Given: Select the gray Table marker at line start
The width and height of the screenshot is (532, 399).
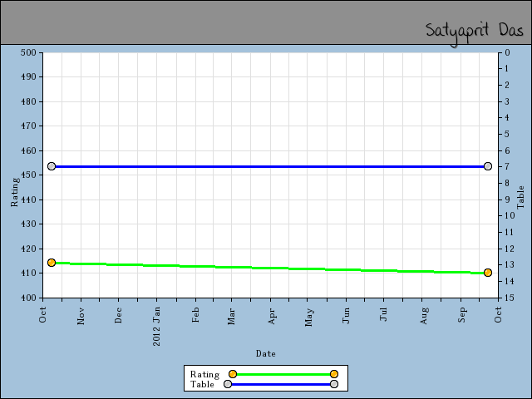Looking at the screenshot, I should [52, 166].
